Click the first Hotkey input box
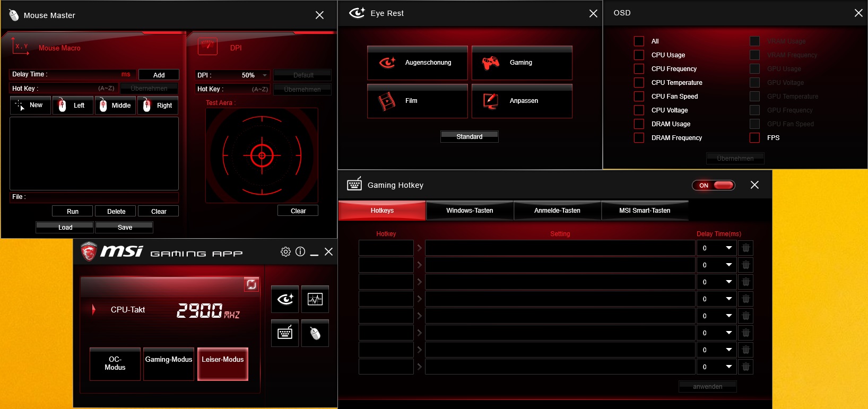The width and height of the screenshot is (868, 409). coord(386,248)
